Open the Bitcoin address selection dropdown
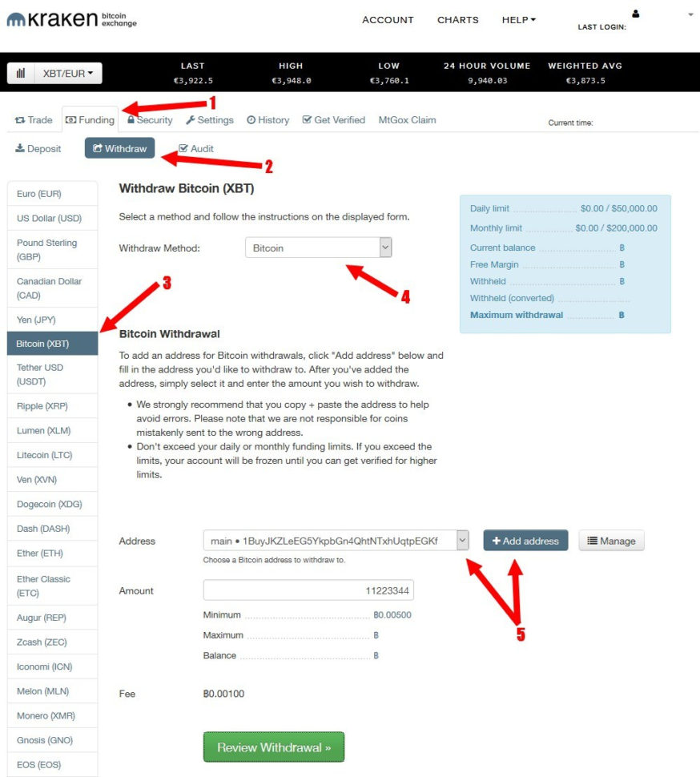Image resolution: width=700 pixels, height=777 pixels. pyautogui.click(x=462, y=539)
